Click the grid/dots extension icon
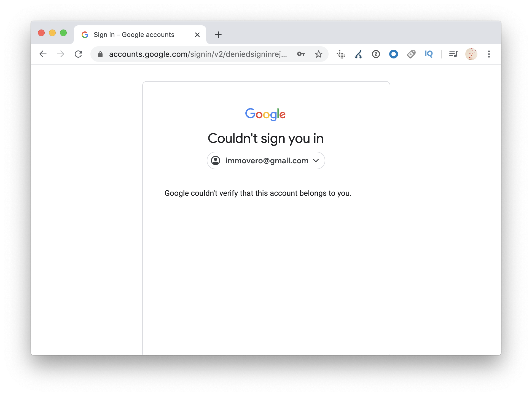The image size is (532, 396). pos(341,54)
